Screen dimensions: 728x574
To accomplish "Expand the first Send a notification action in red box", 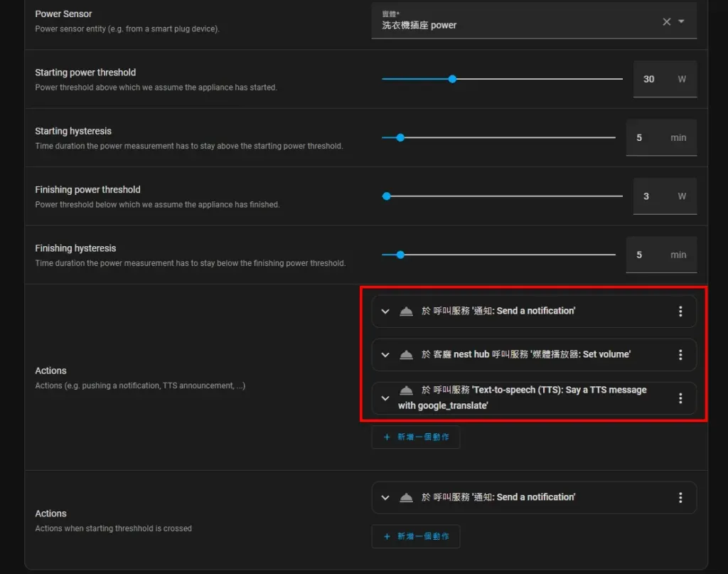I will (385, 312).
